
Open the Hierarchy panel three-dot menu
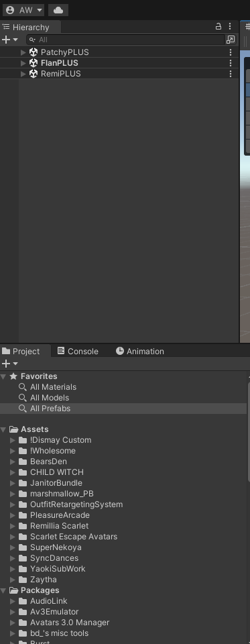[230, 27]
